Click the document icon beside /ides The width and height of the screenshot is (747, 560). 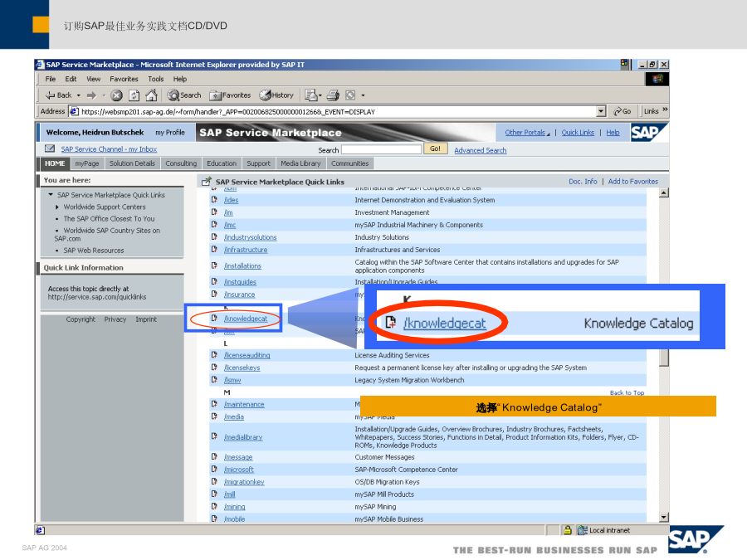click(214, 199)
